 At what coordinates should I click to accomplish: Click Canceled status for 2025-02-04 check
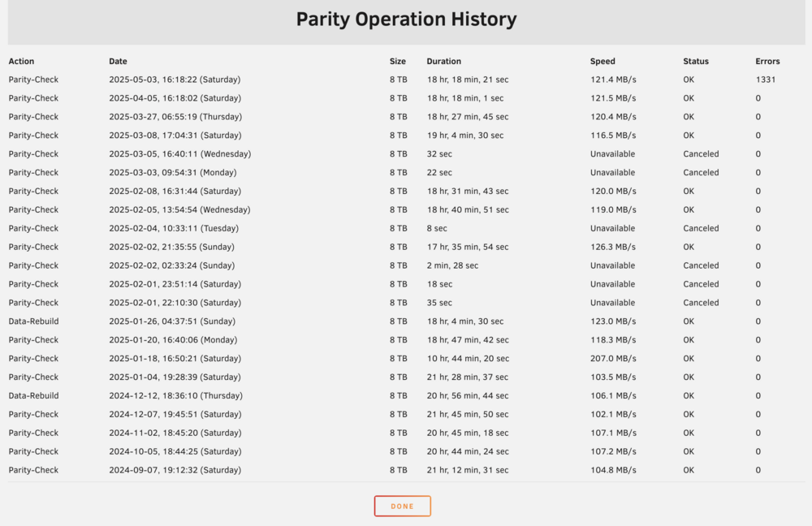coord(701,228)
